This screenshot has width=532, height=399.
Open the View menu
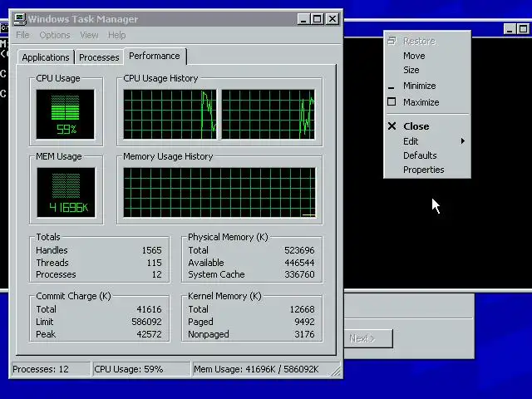click(x=89, y=35)
